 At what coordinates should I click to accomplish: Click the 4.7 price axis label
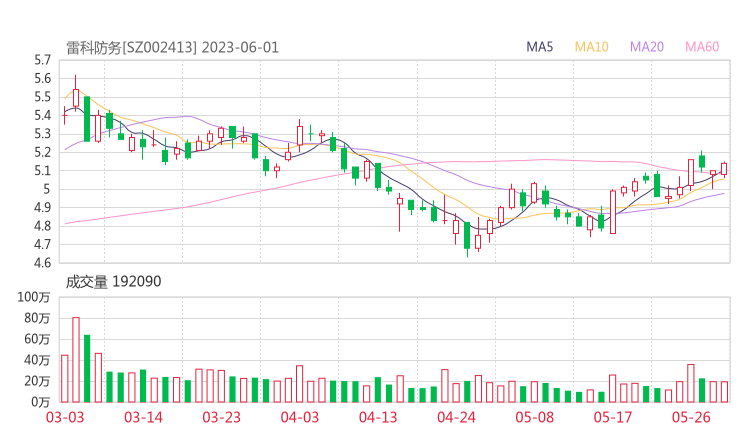42,244
